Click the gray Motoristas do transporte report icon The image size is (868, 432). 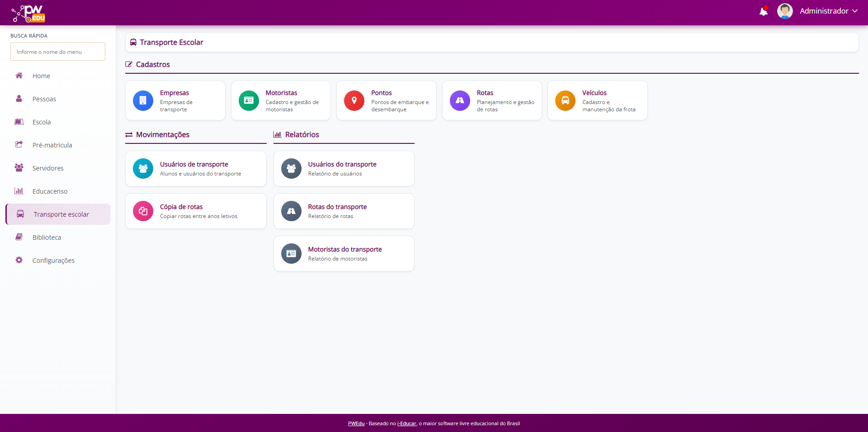point(291,253)
